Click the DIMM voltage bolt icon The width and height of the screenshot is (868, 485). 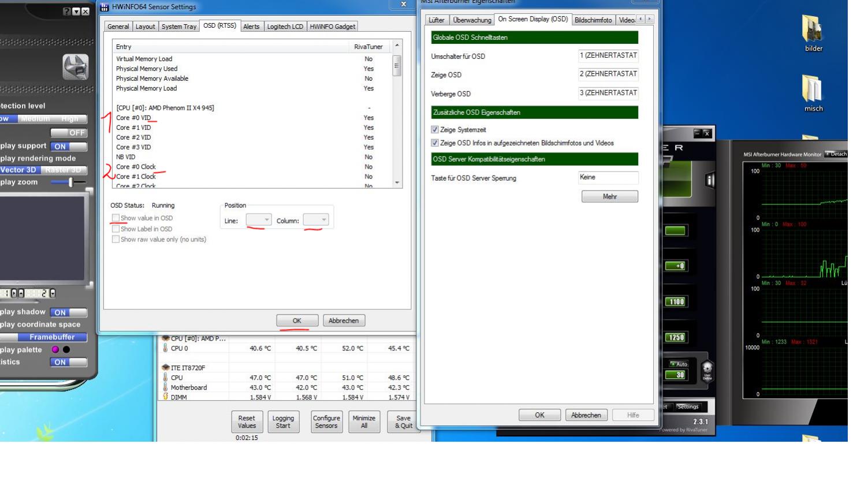tap(165, 397)
